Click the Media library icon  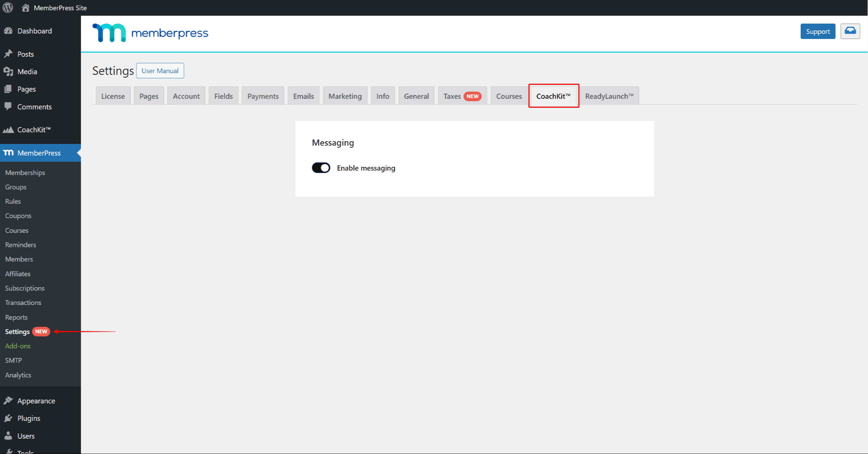[8, 71]
